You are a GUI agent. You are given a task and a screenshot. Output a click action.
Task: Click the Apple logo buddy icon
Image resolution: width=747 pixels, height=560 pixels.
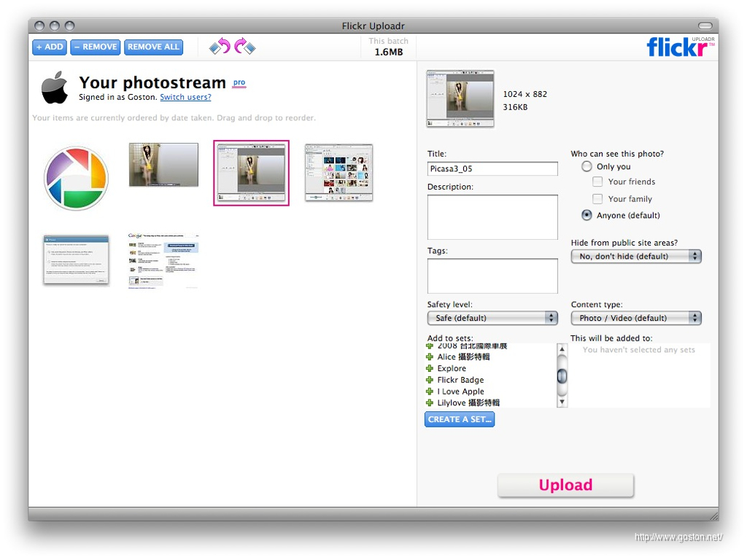click(55, 87)
